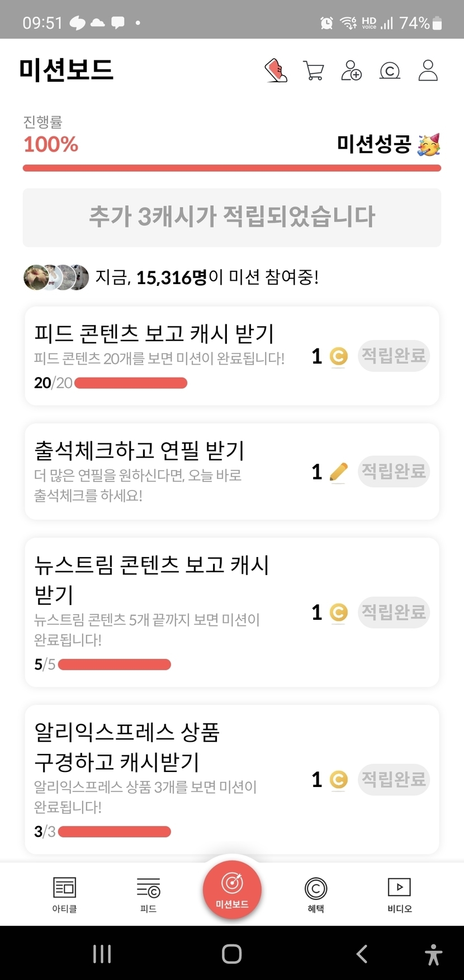Tap 적립완료 button for 피드 콘텐츠 mission
Screen dimensions: 464x980
click(x=394, y=356)
